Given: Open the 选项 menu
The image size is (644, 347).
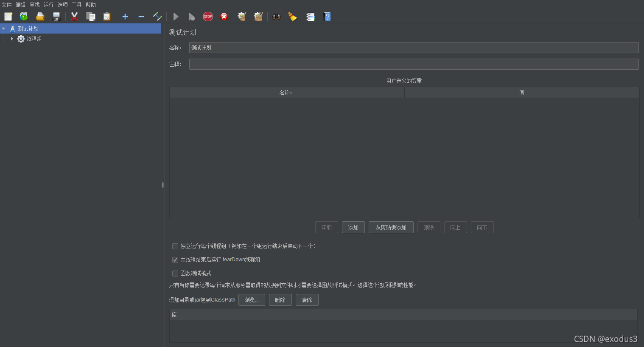Looking at the screenshot, I should tap(63, 5).
